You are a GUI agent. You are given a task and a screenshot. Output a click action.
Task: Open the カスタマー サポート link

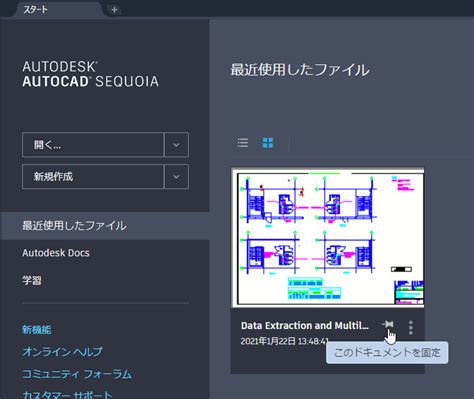point(67,395)
